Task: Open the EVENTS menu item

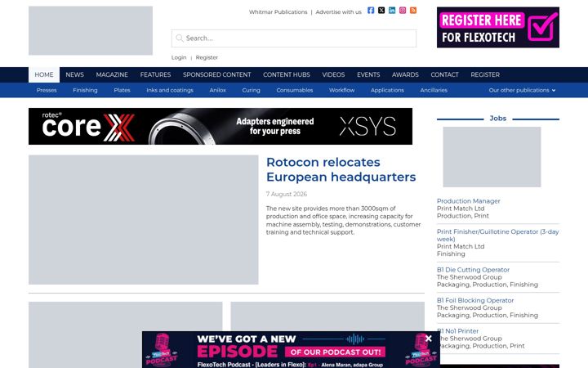Action: 368,74
